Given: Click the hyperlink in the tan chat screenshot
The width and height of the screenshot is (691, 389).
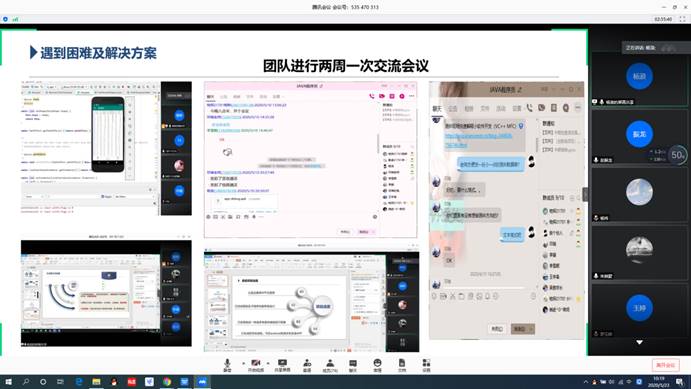Looking at the screenshot, I should pyautogui.click(x=479, y=140).
